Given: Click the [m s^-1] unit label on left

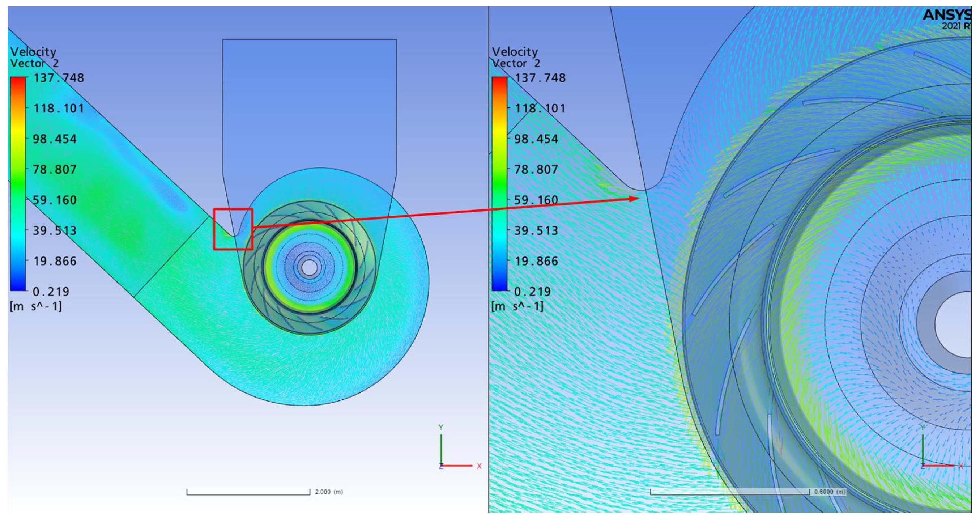Looking at the screenshot, I should 35,306.
